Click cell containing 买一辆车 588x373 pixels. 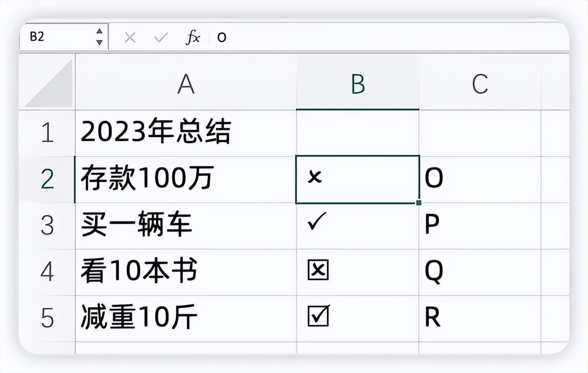tap(186, 226)
